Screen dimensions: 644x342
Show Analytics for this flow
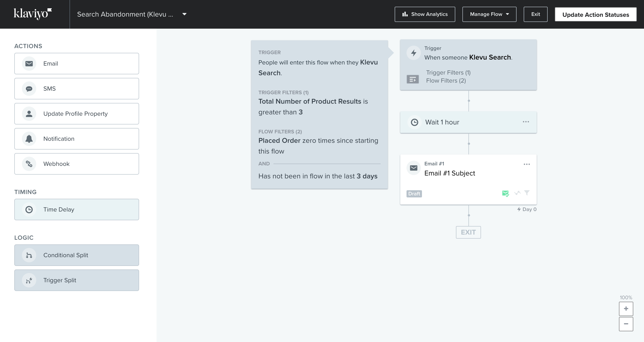[x=425, y=14]
